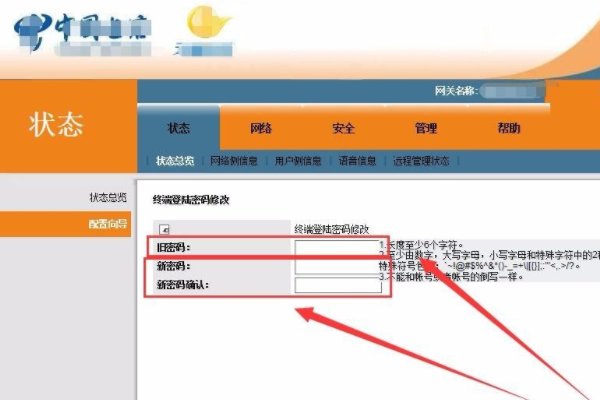Screen dimensions: 600x400
Task: Select the 网络侧信息 submenu
Action: pyautogui.click(x=234, y=161)
